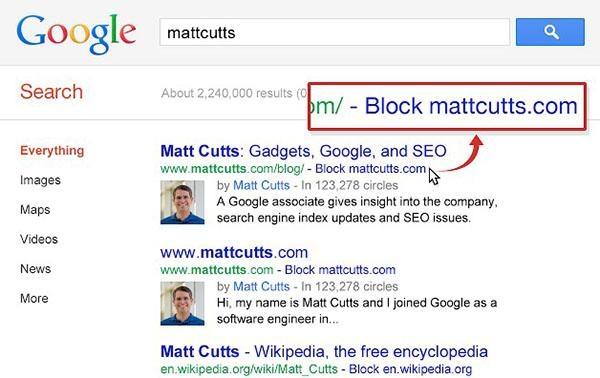Click the first result's Matt Cutts profile photo
The image size is (600, 378).
click(x=183, y=202)
